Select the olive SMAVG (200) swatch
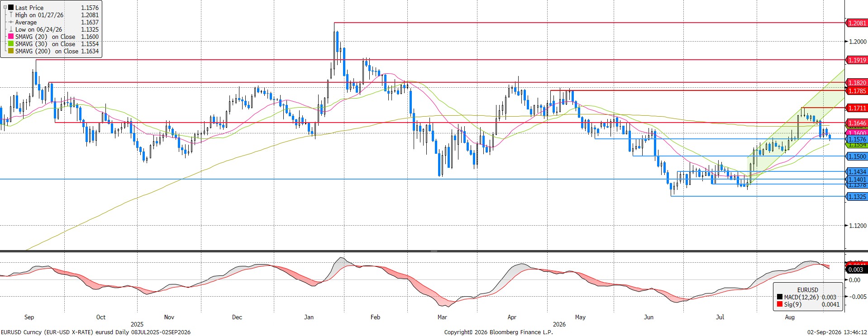 coord(11,51)
